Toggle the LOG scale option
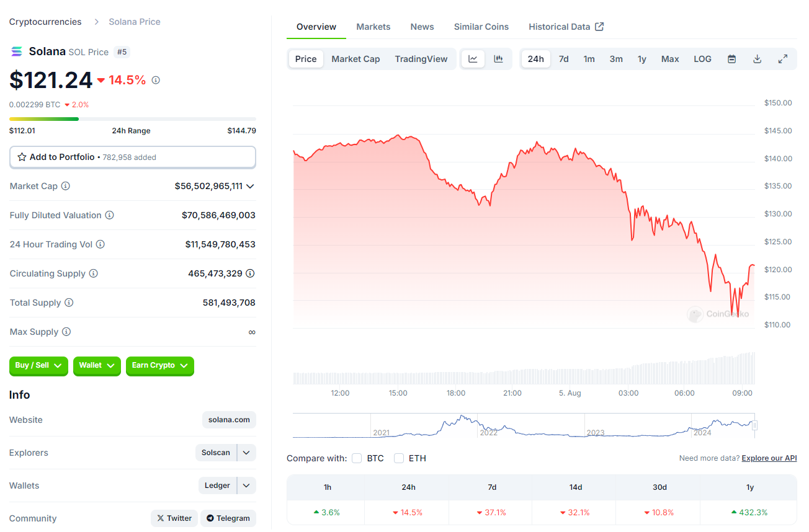The image size is (809, 532). point(702,59)
